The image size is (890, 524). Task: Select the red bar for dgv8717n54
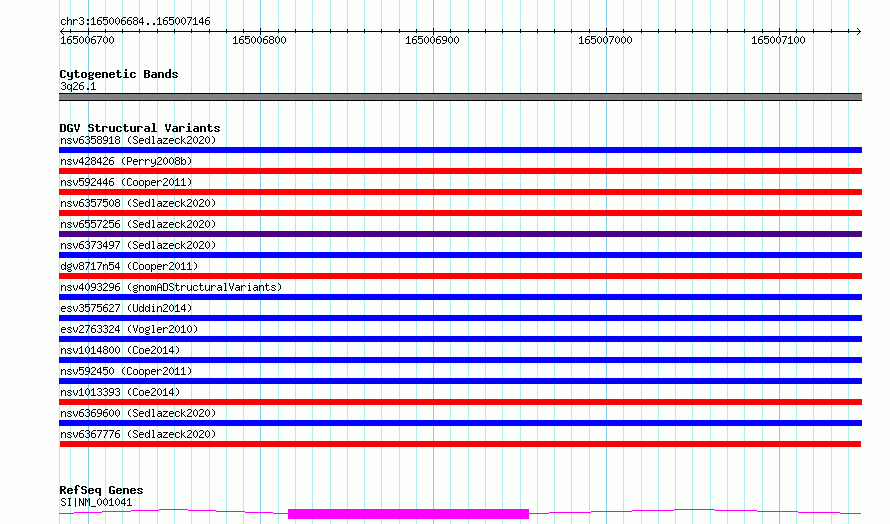[460, 276]
